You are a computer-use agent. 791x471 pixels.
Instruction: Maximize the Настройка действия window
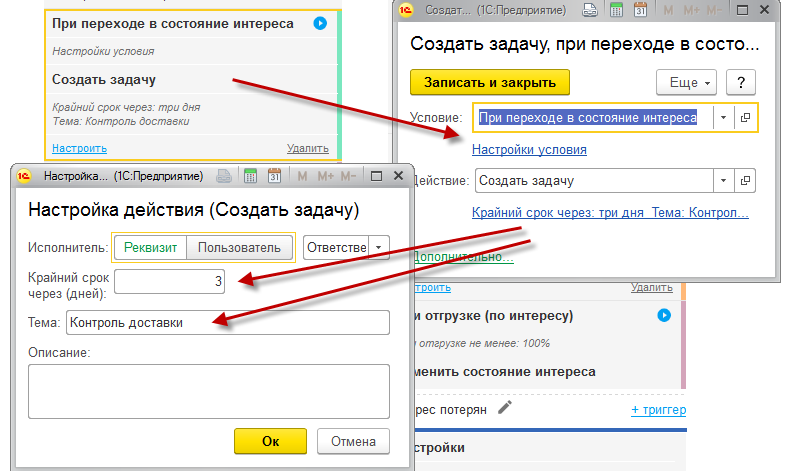(x=376, y=176)
